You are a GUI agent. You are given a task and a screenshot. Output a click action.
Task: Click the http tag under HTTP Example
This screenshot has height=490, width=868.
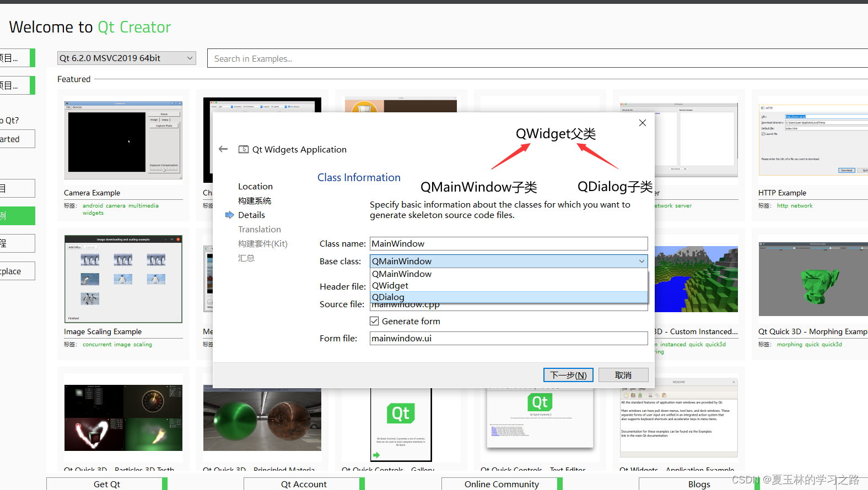(x=783, y=205)
